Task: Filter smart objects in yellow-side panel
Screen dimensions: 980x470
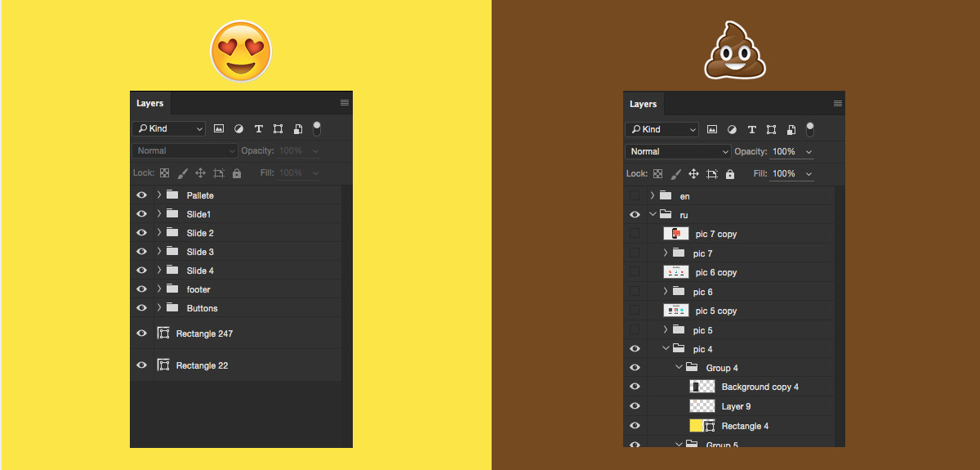Action: pos(298,129)
